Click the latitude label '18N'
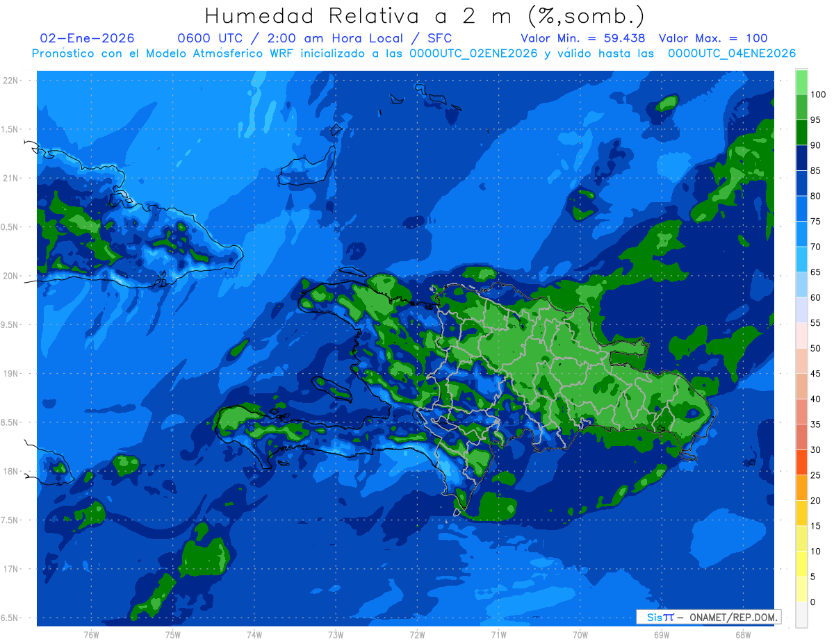Screen dimensions: 834x644 [x=10, y=472]
